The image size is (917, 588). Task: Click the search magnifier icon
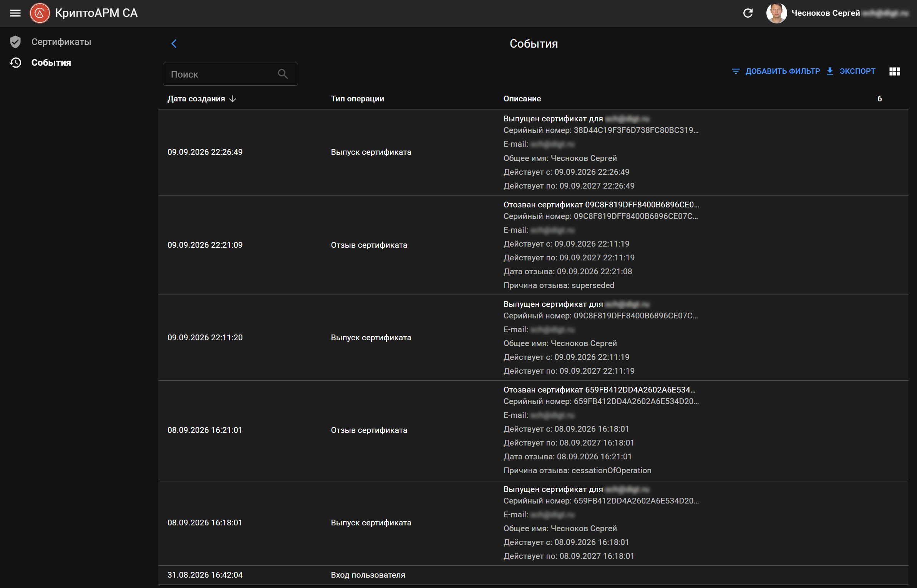pyautogui.click(x=283, y=74)
